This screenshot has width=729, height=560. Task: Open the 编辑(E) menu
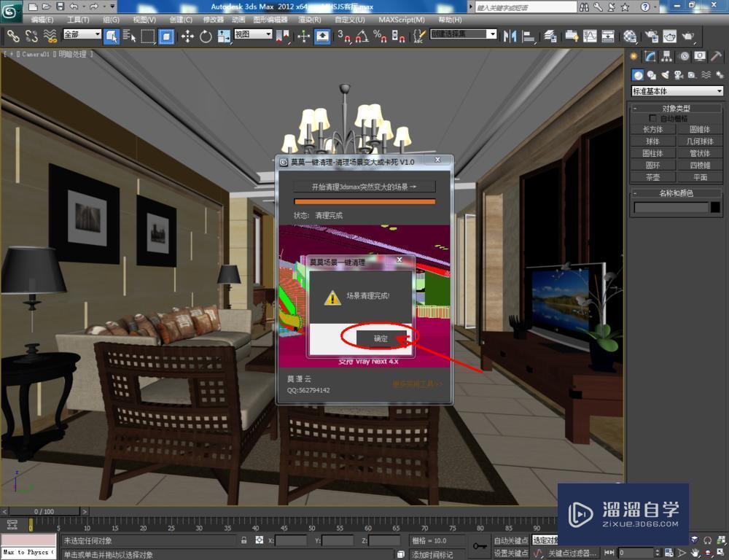(x=42, y=20)
